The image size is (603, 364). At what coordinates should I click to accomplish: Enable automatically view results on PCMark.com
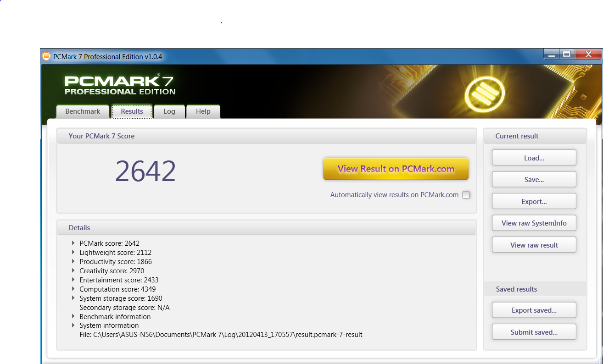coord(466,195)
